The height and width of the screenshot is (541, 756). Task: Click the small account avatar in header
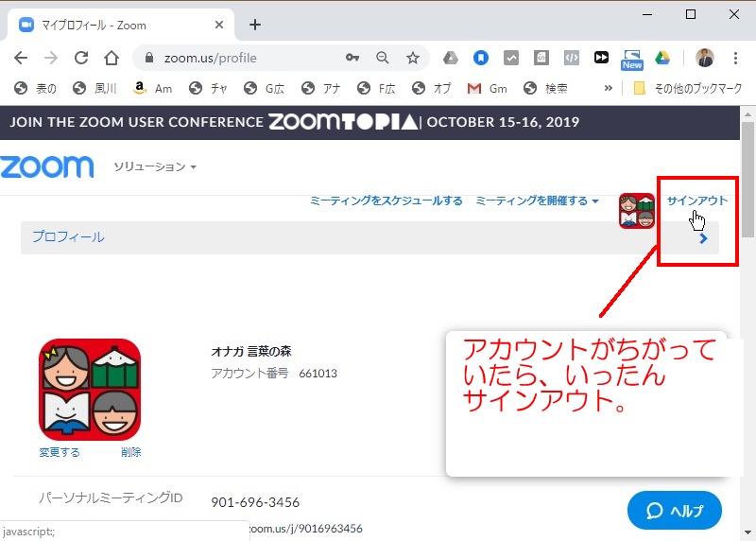tap(637, 211)
